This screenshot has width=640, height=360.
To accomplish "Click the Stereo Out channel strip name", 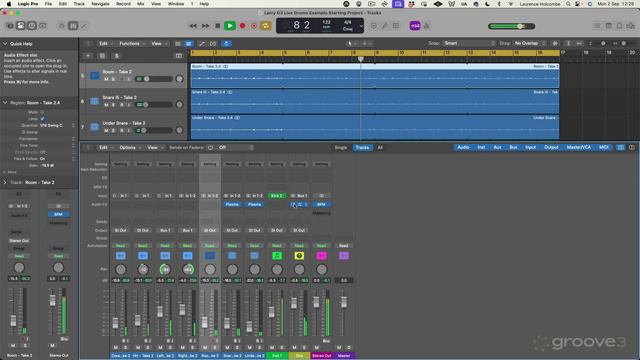I will (x=321, y=356).
